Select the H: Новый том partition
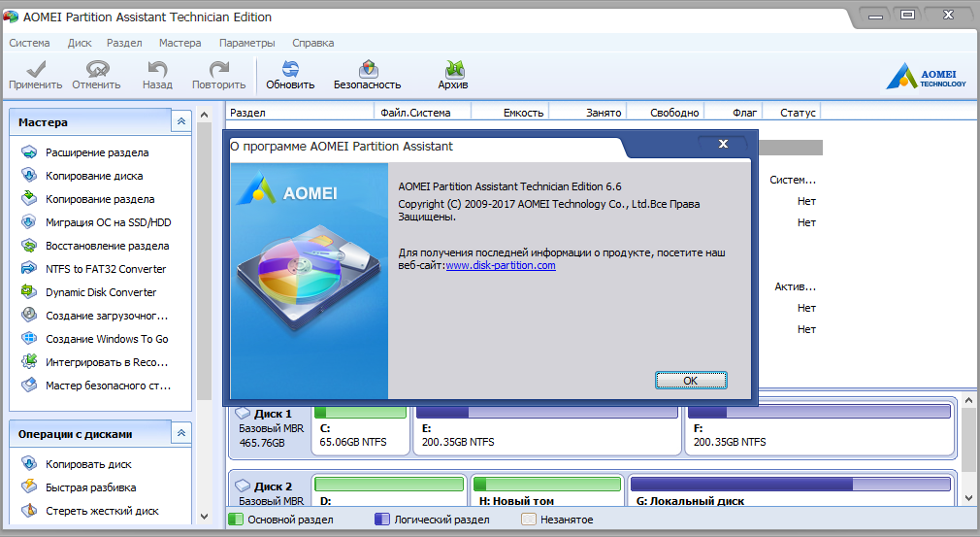Viewport: 980px width, 537px height. click(x=547, y=490)
